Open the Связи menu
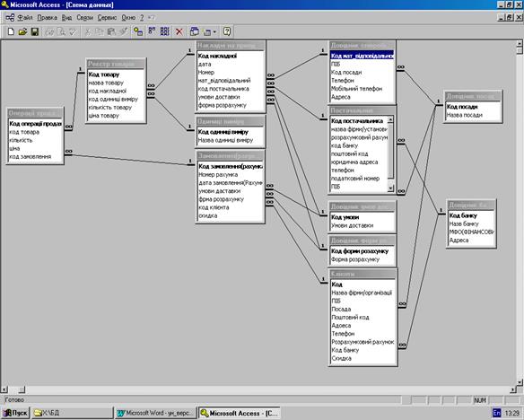The width and height of the screenshot is (524, 420). (x=84, y=18)
